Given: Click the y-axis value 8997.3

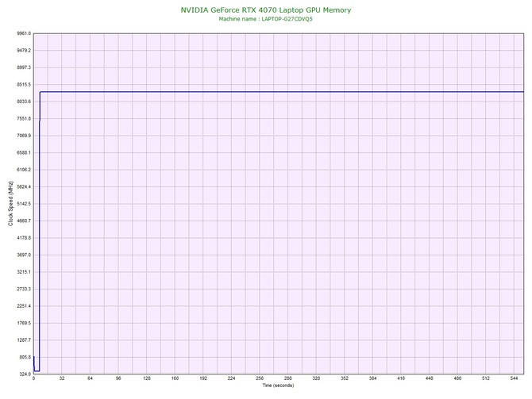Looking at the screenshot, I should (24, 67).
